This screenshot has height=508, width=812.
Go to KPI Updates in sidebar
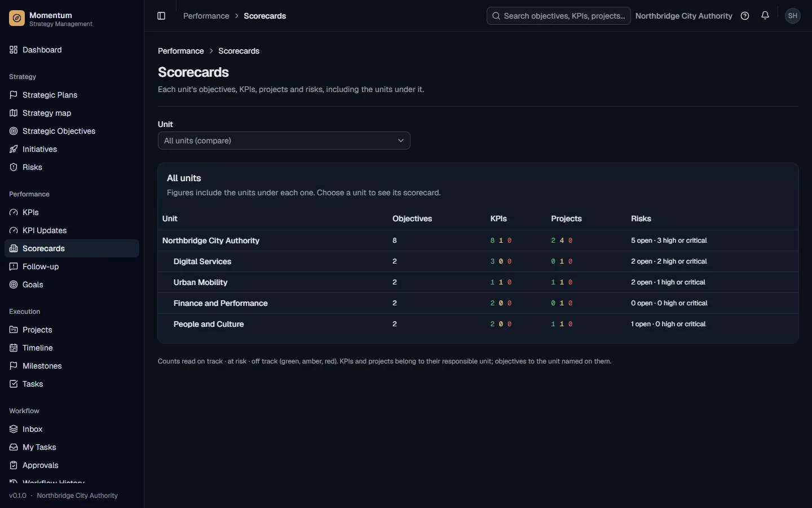click(x=72, y=230)
